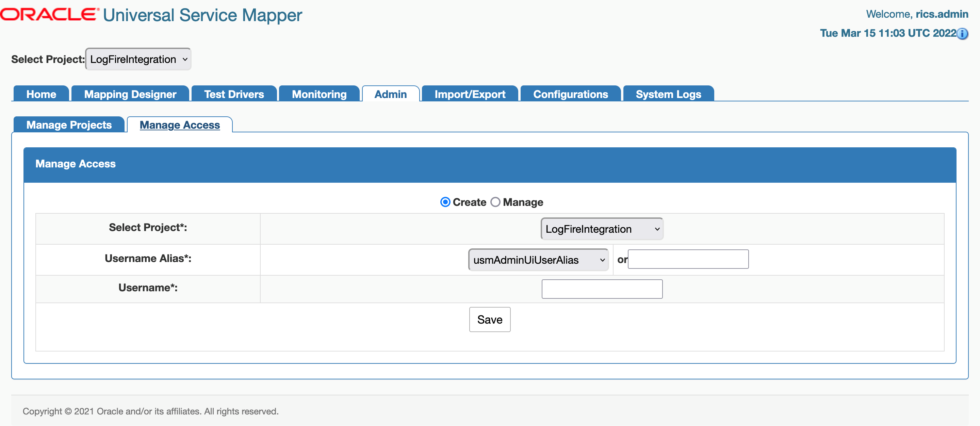Select the Admin tab
The width and height of the screenshot is (980, 426).
[x=390, y=94]
